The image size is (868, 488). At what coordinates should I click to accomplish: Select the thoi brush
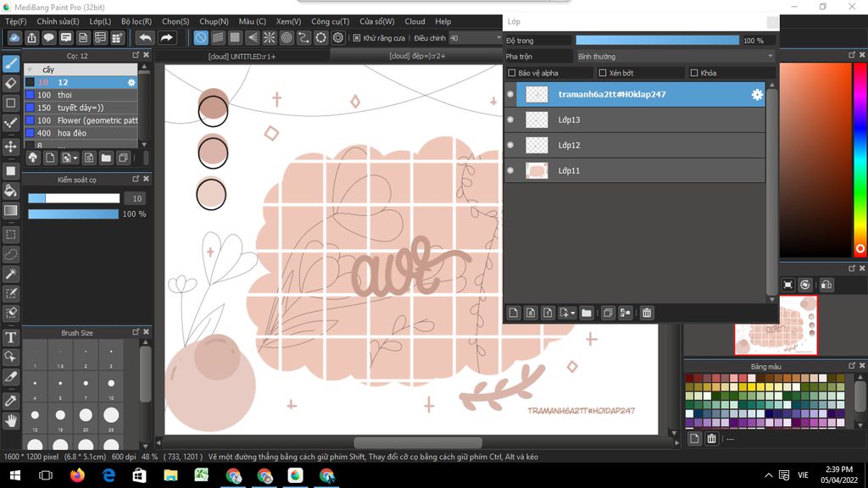click(x=81, y=95)
